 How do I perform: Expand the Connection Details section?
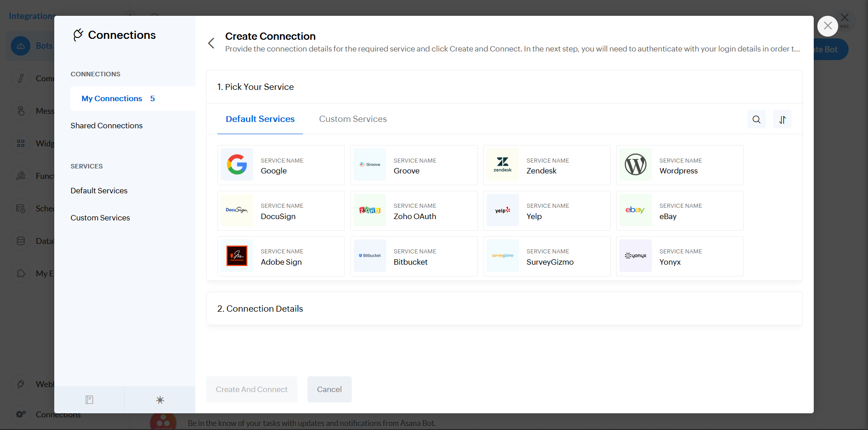pyautogui.click(x=260, y=308)
